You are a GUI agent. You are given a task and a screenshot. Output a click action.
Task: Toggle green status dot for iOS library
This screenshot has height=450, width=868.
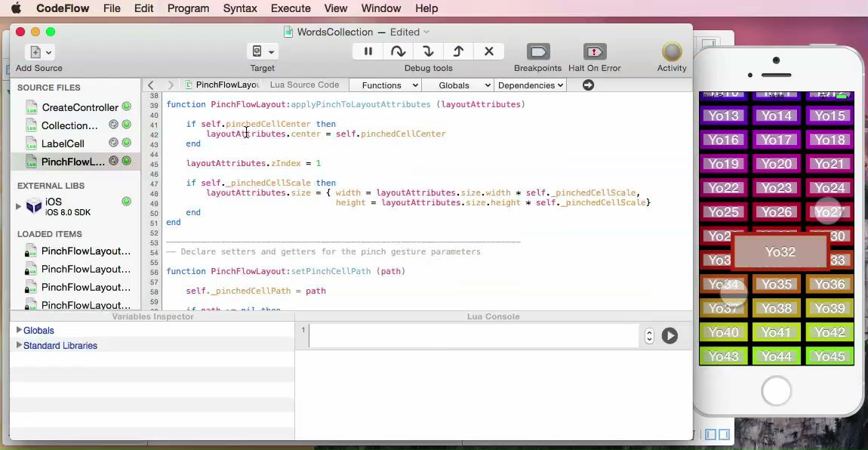tap(127, 202)
